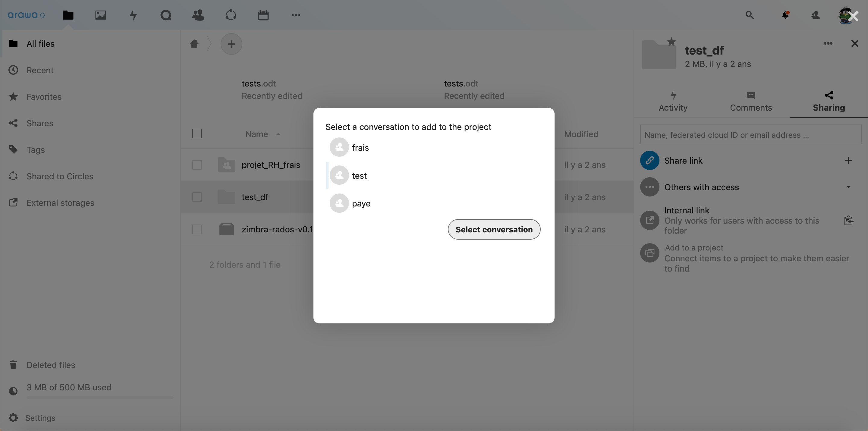868x431 pixels.
Task: Open the Photos gallery icon
Action: (x=100, y=15)
